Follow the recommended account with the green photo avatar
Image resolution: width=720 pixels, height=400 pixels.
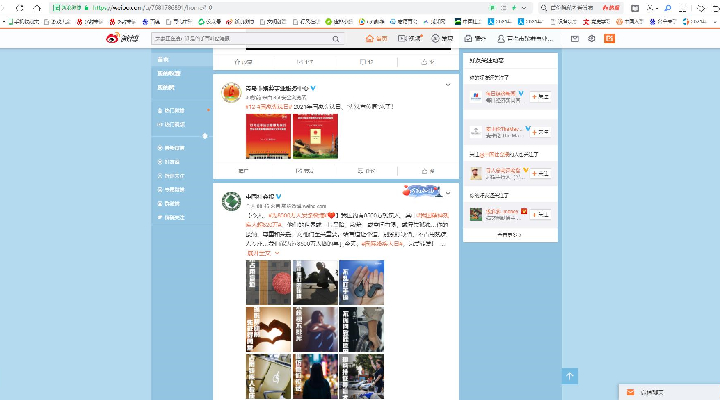(540, 214)
